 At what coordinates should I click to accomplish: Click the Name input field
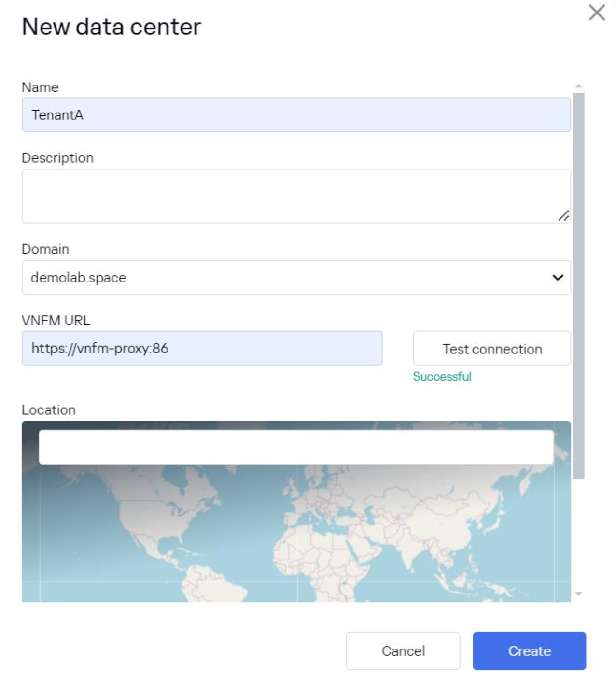[x=295, y=115]
